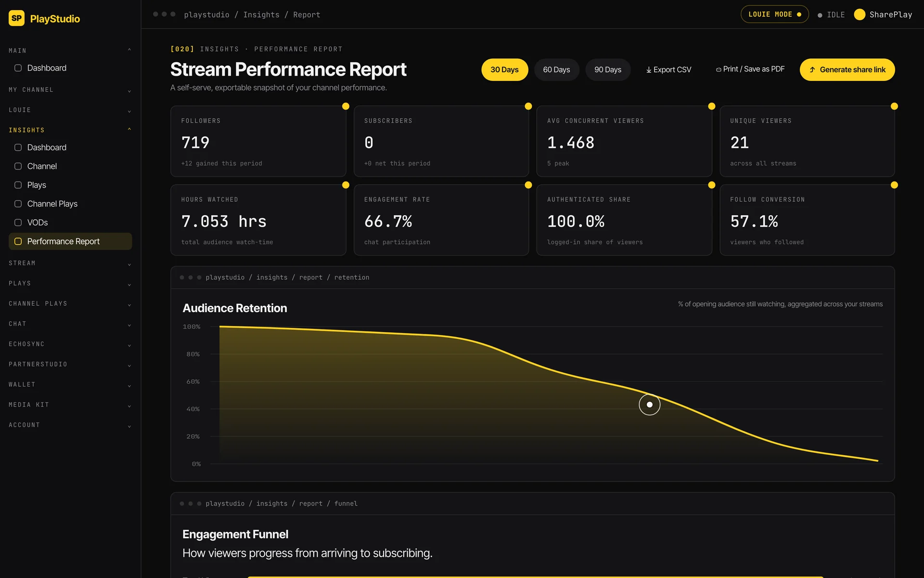This screenshot has height=578, width=924.
Task: Click the retention panel breadcrumb path
Action: pyautogui.click(x=287, y=277)
